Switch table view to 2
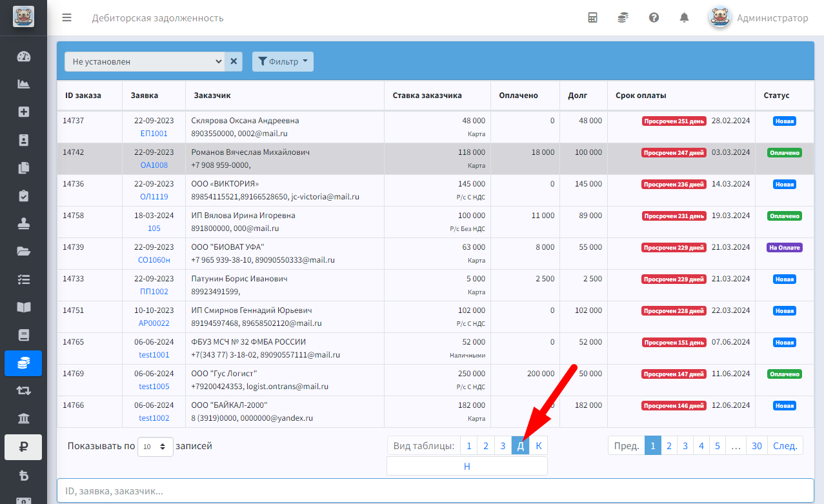The width and height of the screenshot is (824, 504). point(485,446)
